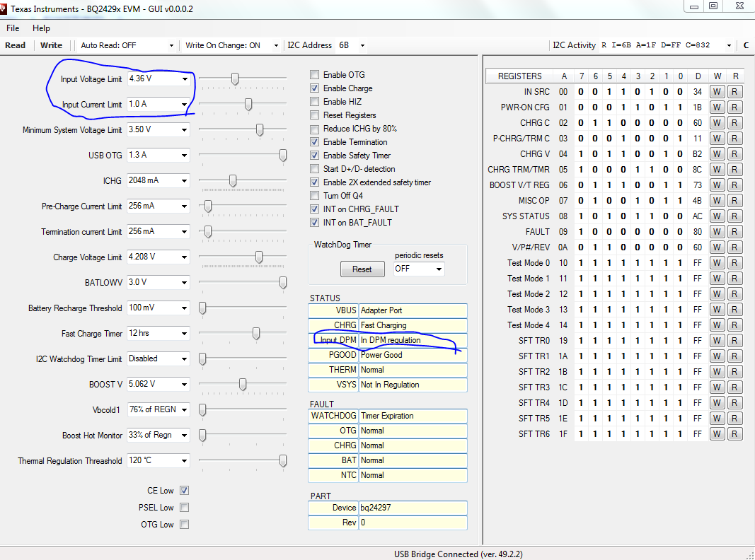Open the I2C Activity log dropdown
Viewport: 755px width, 560px height.
[729, 46]
